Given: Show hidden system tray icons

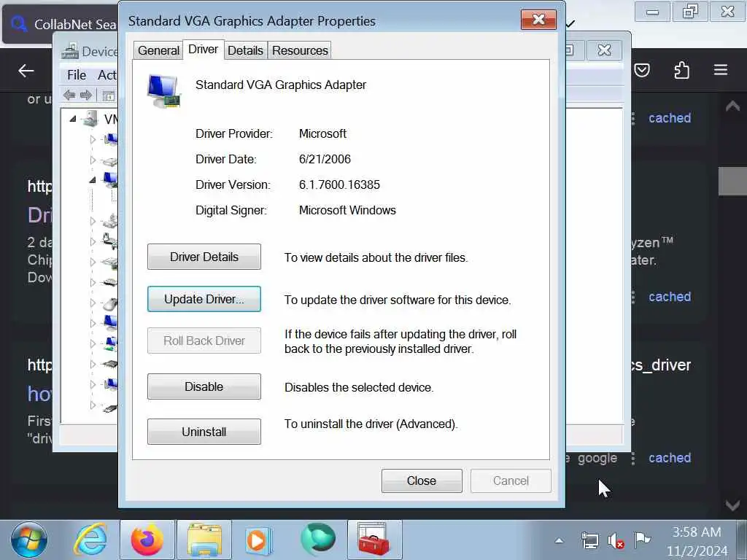Looking at the screenshot, I should (x=559, y=540).
